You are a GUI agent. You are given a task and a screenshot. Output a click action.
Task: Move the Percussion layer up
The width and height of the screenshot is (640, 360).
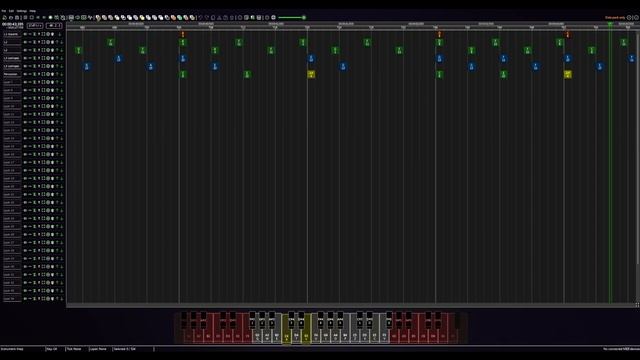[x=57, y=74]
